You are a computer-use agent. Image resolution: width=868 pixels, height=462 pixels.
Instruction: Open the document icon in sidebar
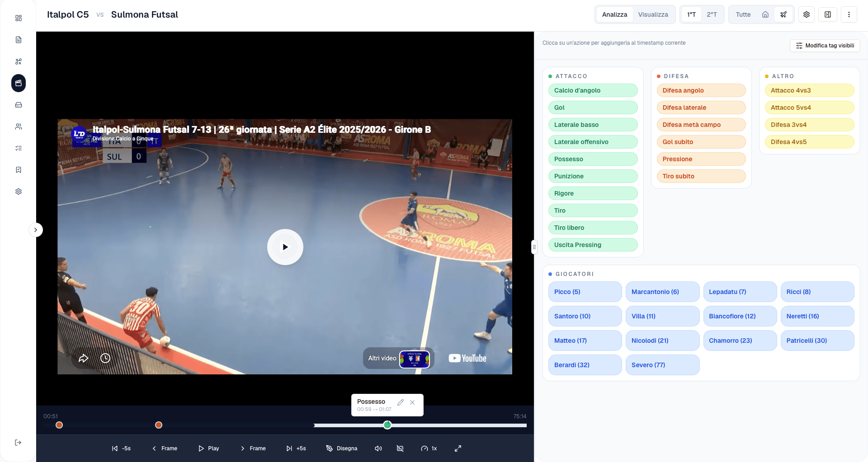tap(19, 40)
